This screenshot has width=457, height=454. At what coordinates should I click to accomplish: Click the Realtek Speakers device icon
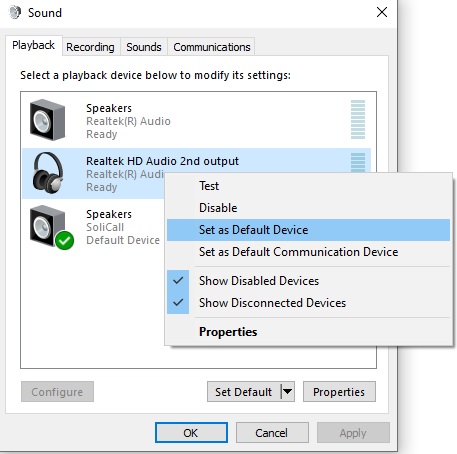47,120
